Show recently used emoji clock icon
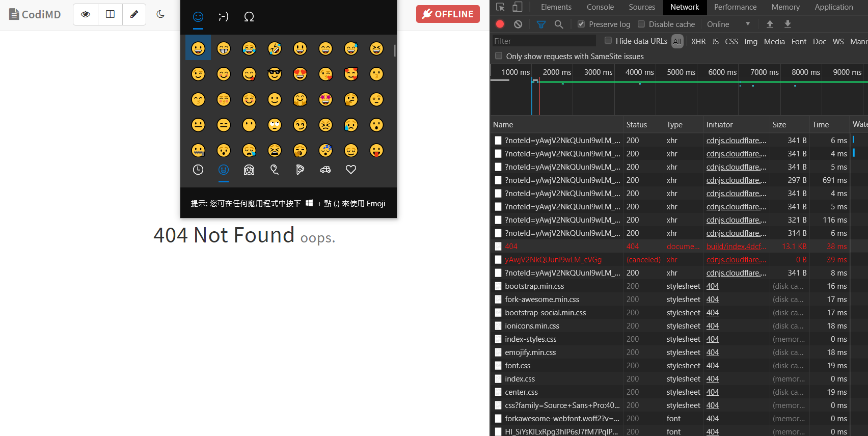The image size is (868, 436). [198, 170]
